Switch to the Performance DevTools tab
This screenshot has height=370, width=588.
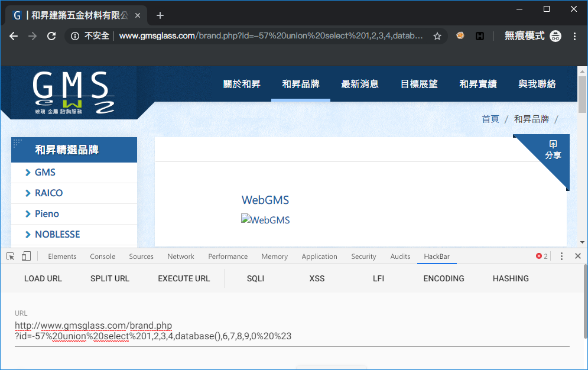228,257
